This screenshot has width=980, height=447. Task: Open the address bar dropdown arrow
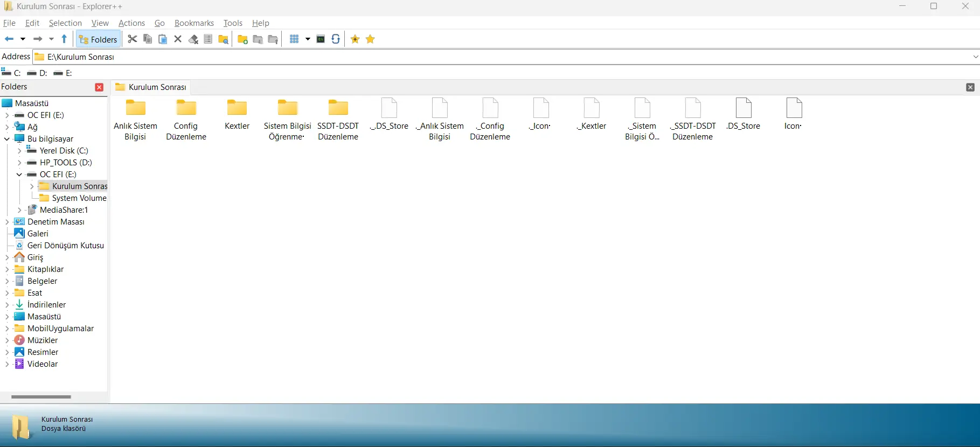(x=975, y=57)
